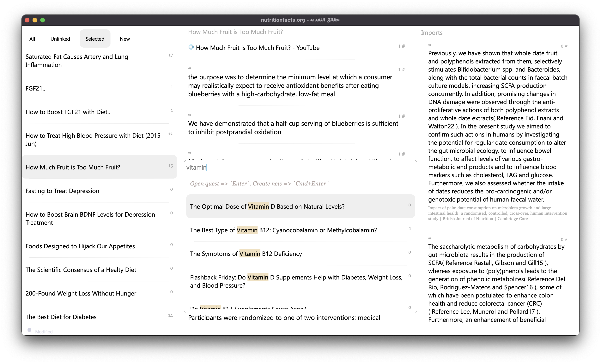Select '200-Pound Weight Loss Without Hunger'

click(99, 293)
